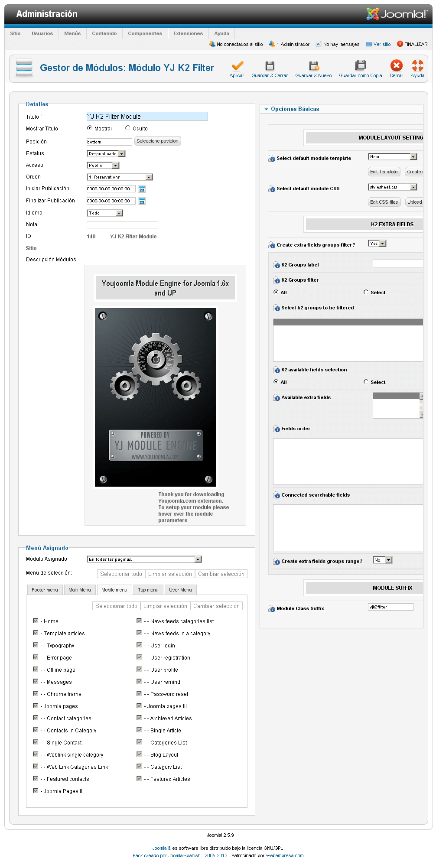Screen dimensions: 436x868
Task: Open the Estatus dropdown showing Despublicado
Action: point(106,154)
